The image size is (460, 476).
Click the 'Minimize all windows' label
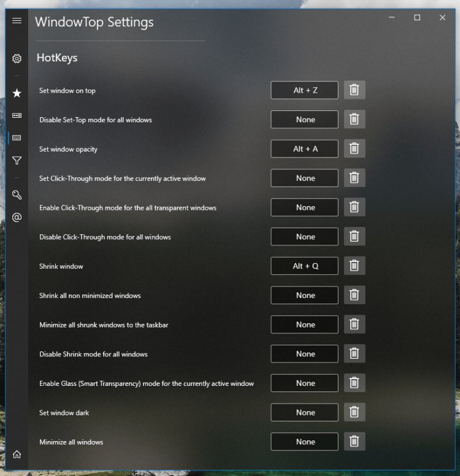point(71,442)
